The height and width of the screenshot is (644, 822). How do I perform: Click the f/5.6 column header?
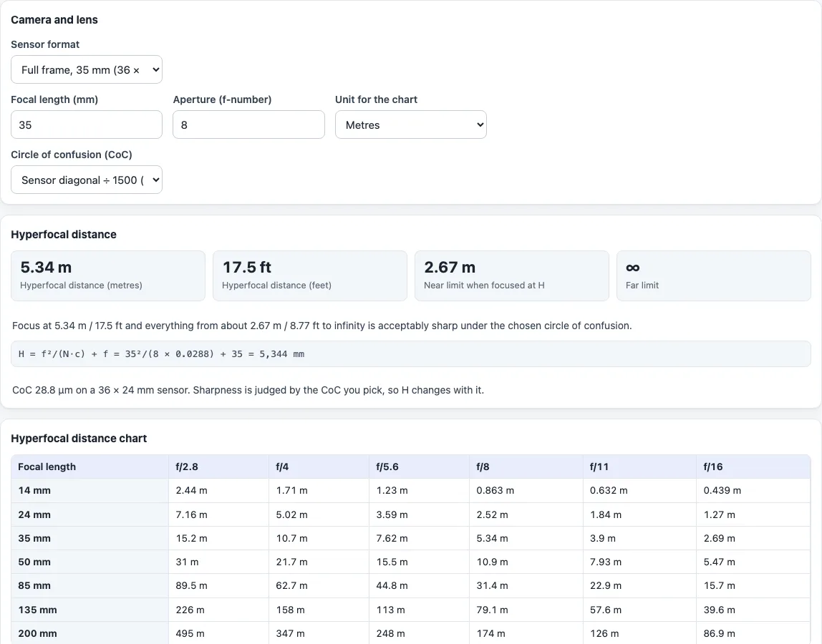(x=419, y=467)
